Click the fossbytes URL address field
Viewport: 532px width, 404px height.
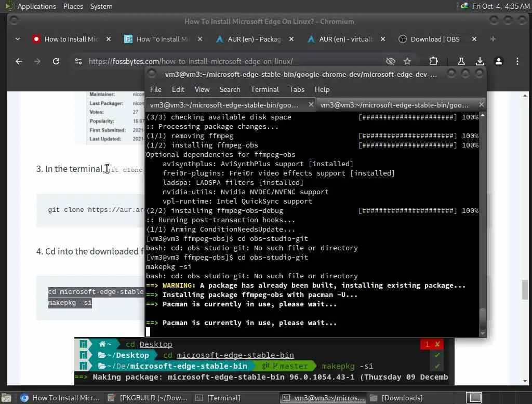[x=191, y=61]
